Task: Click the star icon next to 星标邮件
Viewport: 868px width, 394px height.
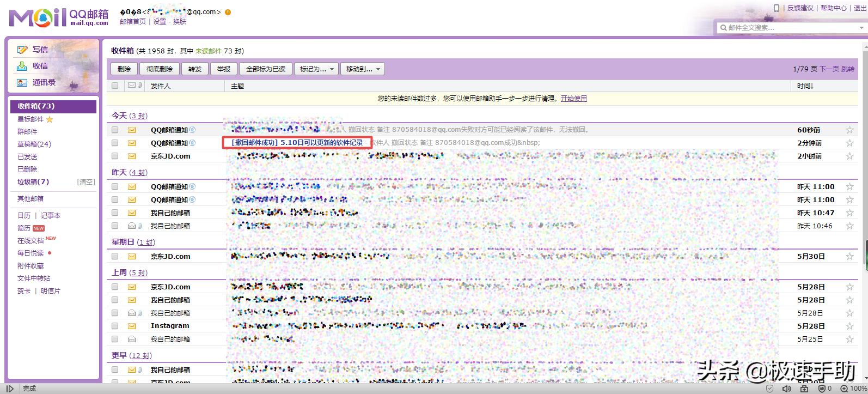Action: tap(50, 119)
